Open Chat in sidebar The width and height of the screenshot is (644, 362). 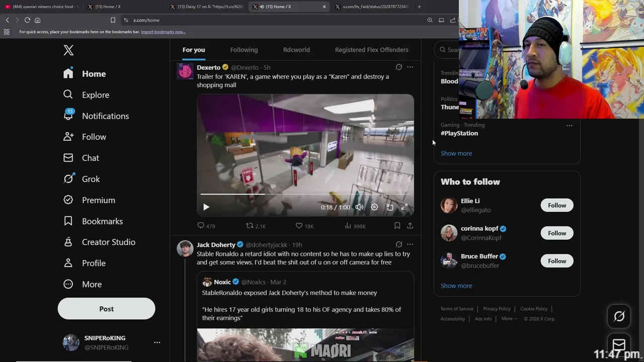pyautogui.click(x=81, y=158)
